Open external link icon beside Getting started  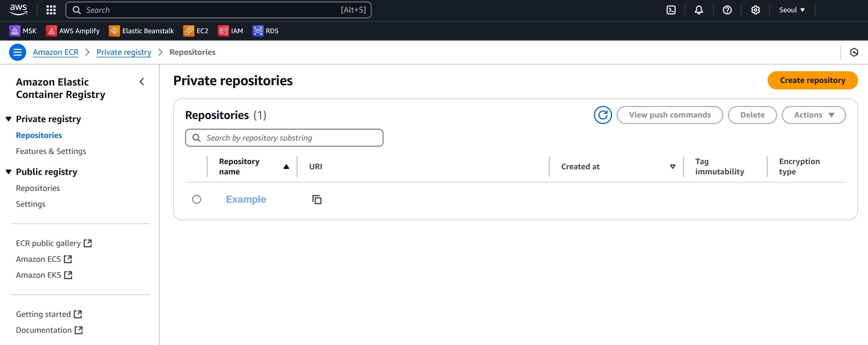[x=78, y=314]
